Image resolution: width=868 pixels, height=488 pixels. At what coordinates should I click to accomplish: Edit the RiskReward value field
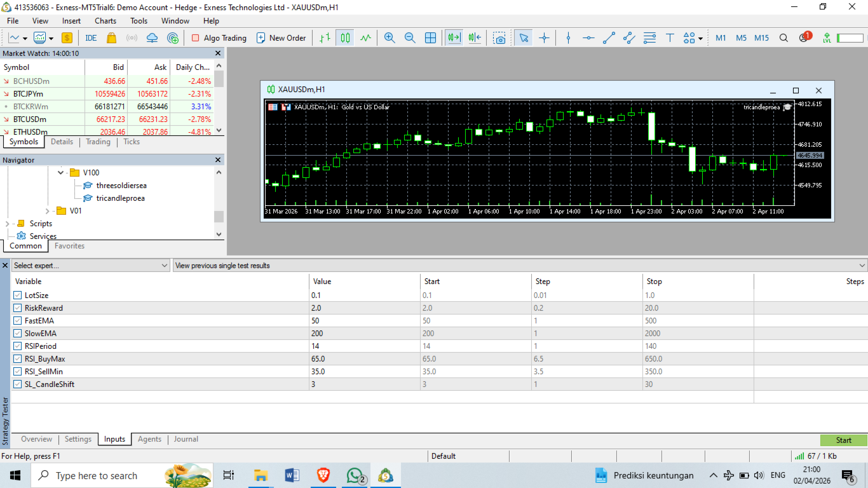[x=365, y=308]
